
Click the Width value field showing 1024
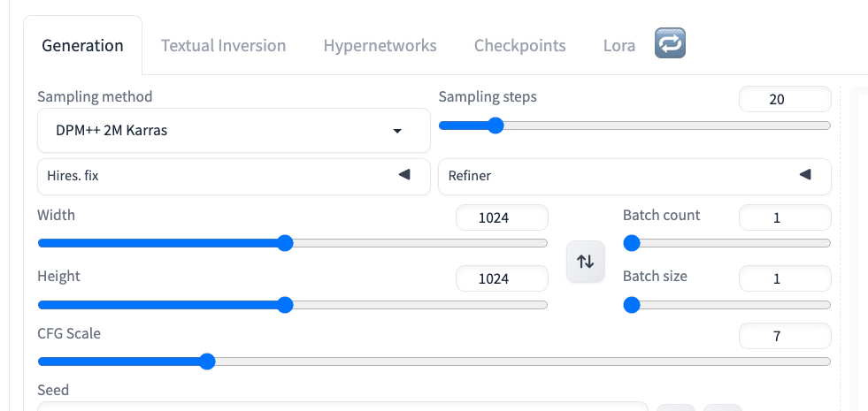501,217
